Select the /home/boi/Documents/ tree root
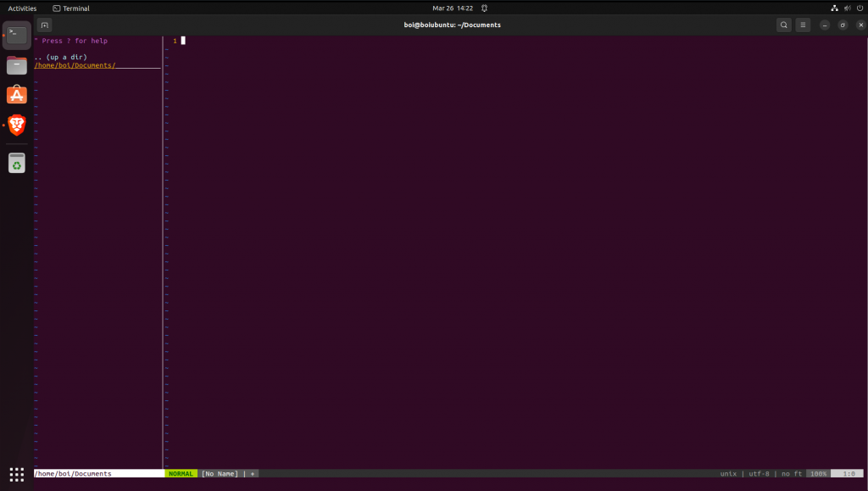The image size is (868, 491). pos(75,65)
